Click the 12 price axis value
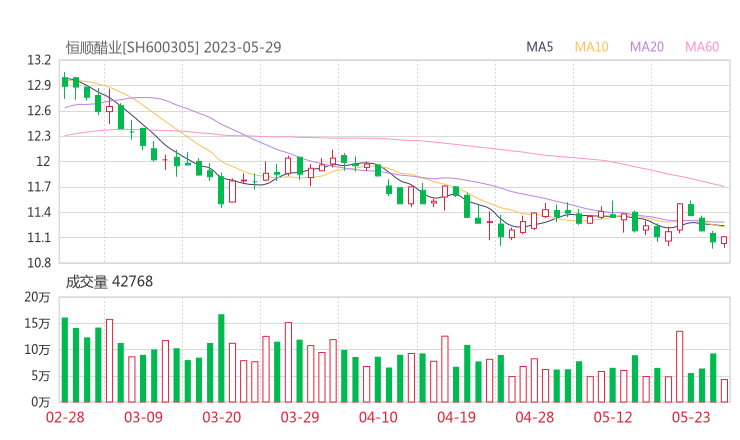This screenshot has width=740, height=440. point(43,161)
